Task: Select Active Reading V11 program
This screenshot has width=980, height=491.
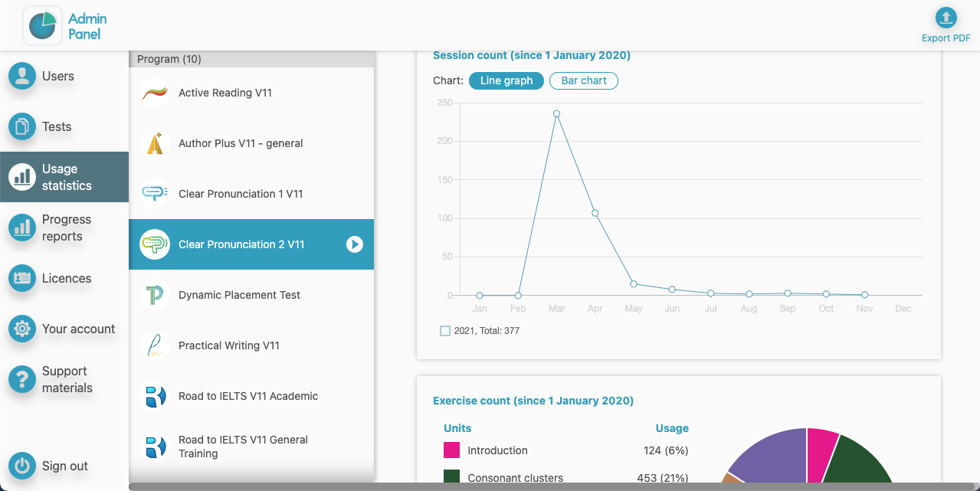Action: coord(251,93)
